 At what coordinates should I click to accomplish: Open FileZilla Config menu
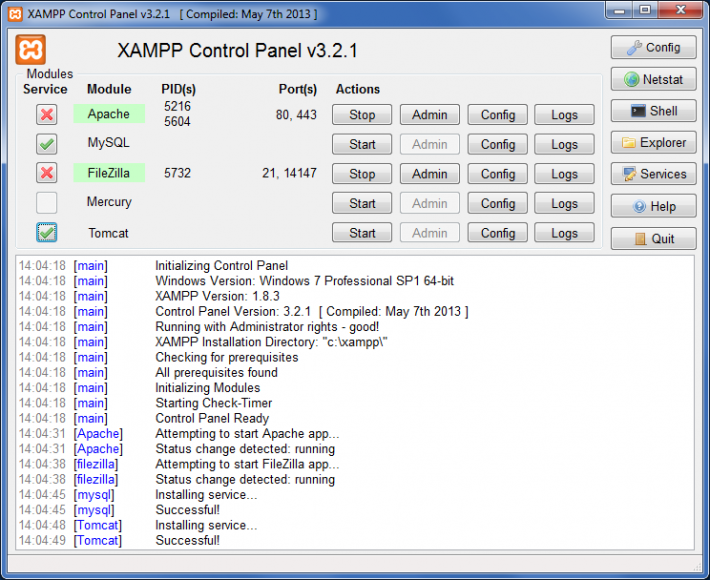coord(498,173)
